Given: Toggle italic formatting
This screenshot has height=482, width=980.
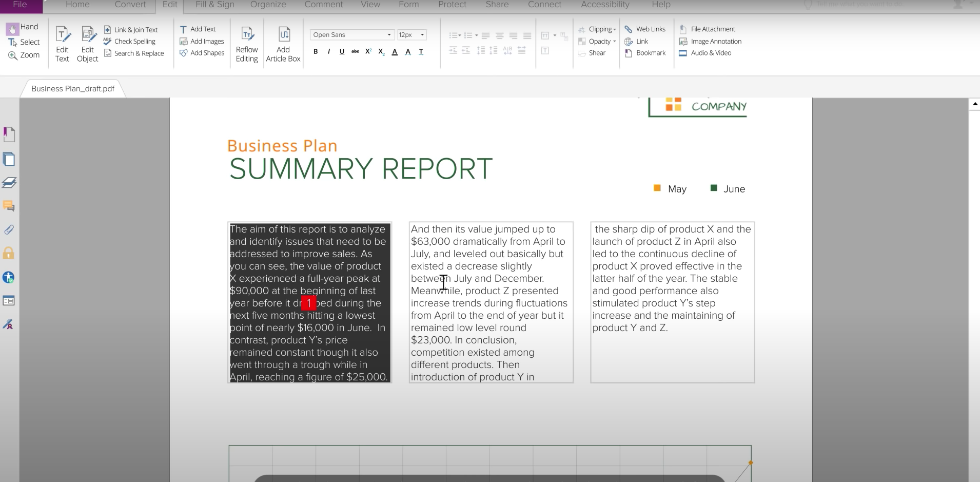Looking at the screenshot, I should coord(329,51).
